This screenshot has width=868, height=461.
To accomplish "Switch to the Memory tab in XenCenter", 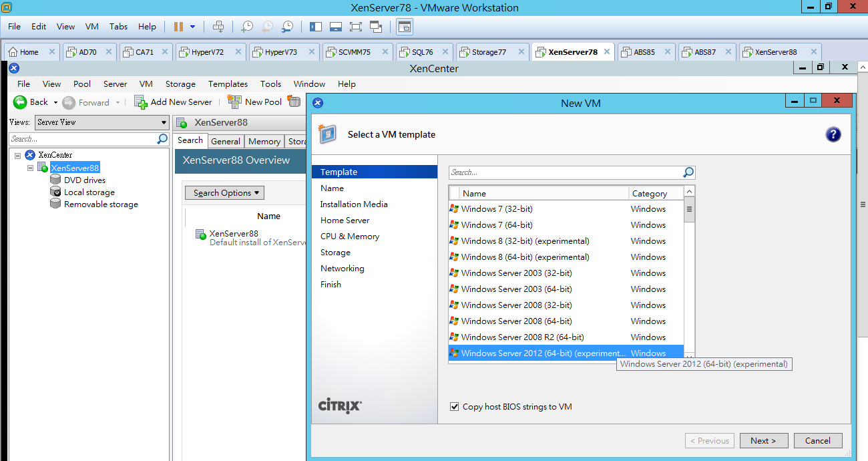I will 264,141.
